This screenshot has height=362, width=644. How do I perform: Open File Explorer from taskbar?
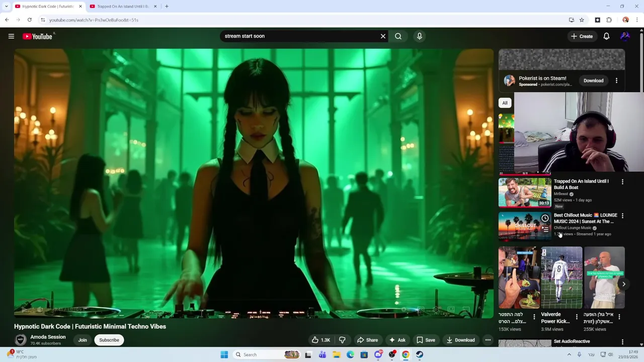[x=337, y=354]
